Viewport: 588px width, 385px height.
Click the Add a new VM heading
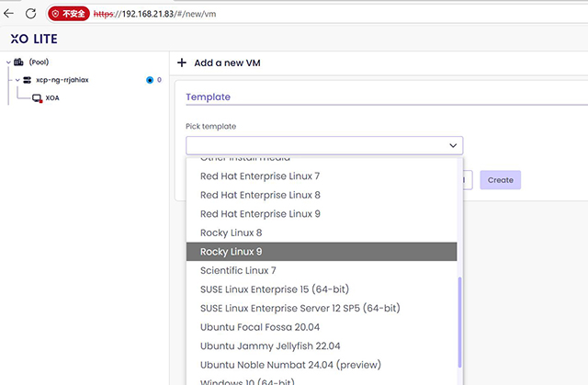pos(227,63)
